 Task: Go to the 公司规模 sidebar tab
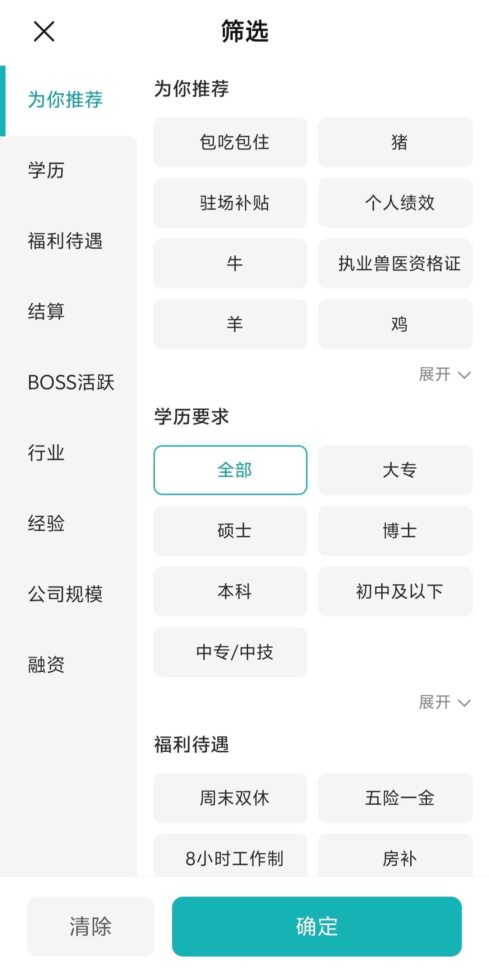pyautogui.click(x=65, y=594)
